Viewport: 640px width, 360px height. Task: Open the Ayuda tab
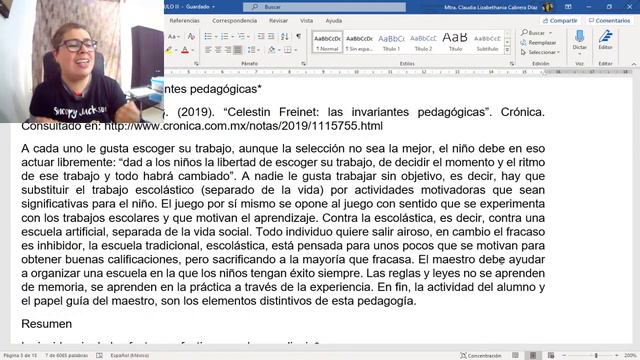333,21
